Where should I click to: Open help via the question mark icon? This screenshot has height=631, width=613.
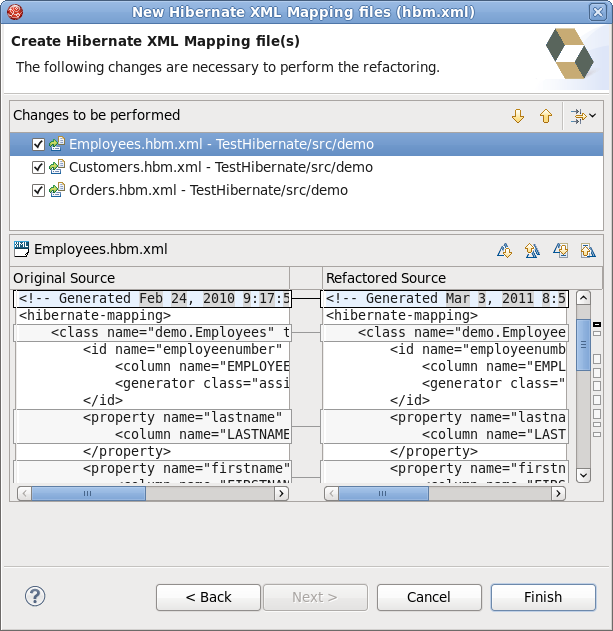(35, 596)
